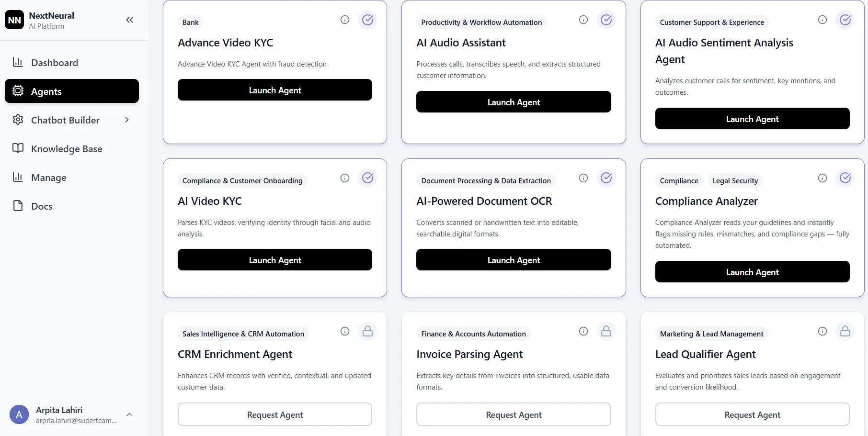Expand the Chatbot Builder menu

coord(127,120)
